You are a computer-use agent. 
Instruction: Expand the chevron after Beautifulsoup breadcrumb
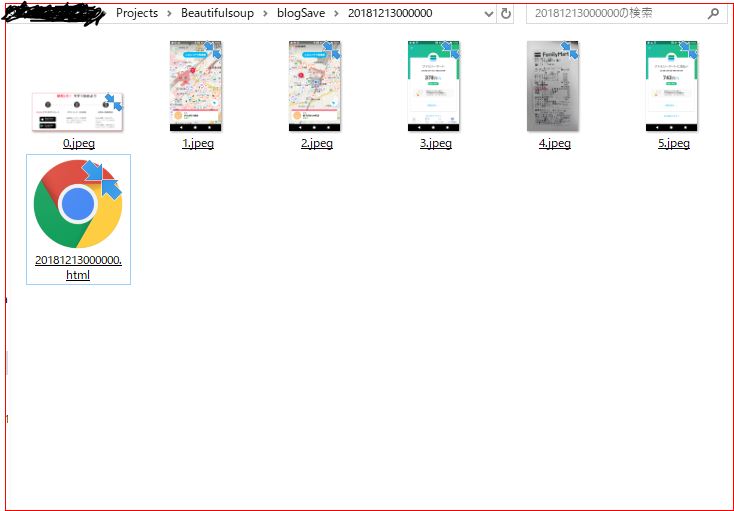pyautogui.click(x=265, y=14)
